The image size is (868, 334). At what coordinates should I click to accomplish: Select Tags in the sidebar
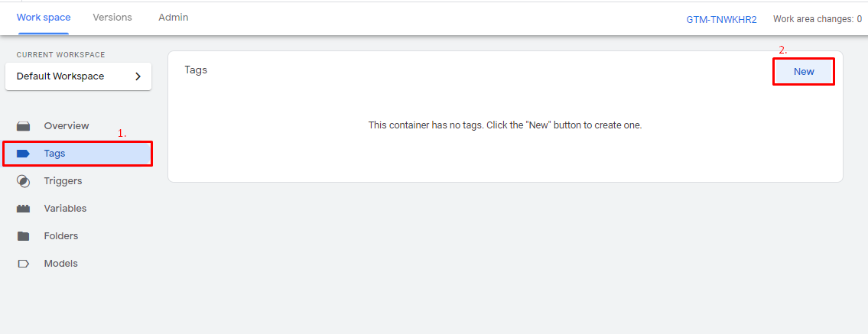coord(77,154)
